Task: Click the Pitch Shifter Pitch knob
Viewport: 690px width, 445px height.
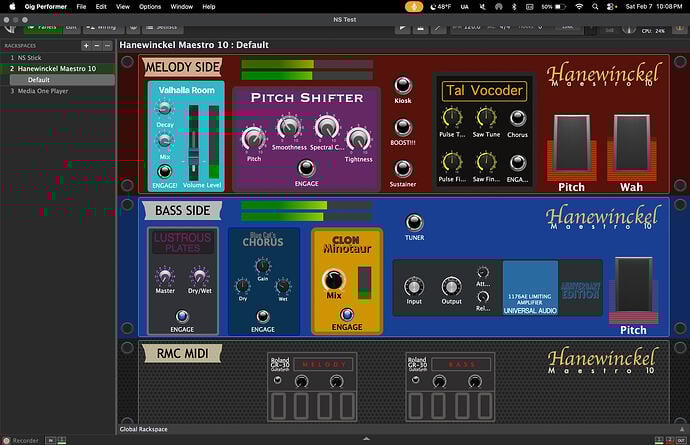Action: tap(254, 137)
